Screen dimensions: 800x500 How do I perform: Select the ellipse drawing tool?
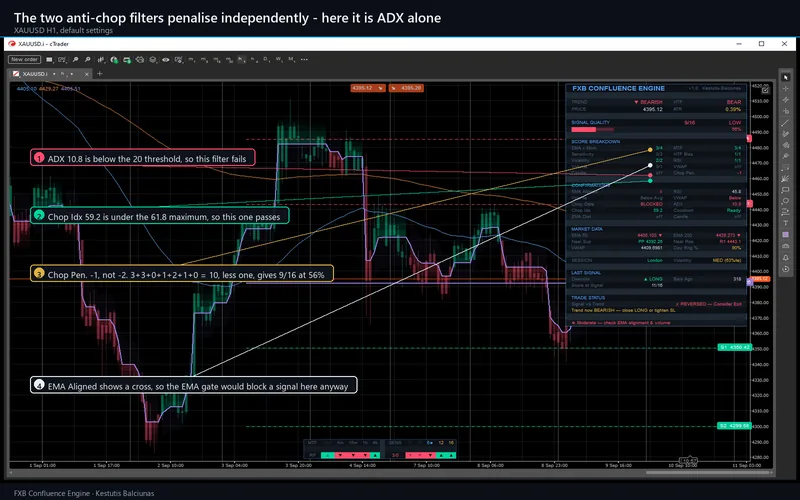pos(785,200)
